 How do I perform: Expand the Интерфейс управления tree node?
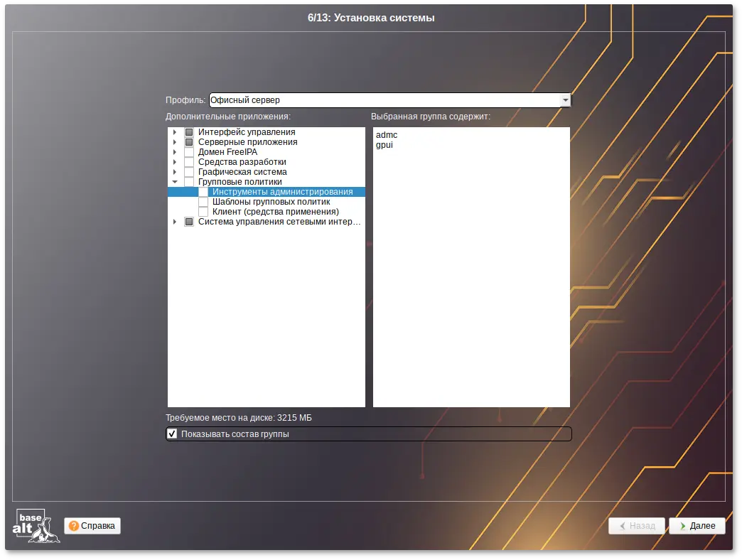(x=175, y=132)
